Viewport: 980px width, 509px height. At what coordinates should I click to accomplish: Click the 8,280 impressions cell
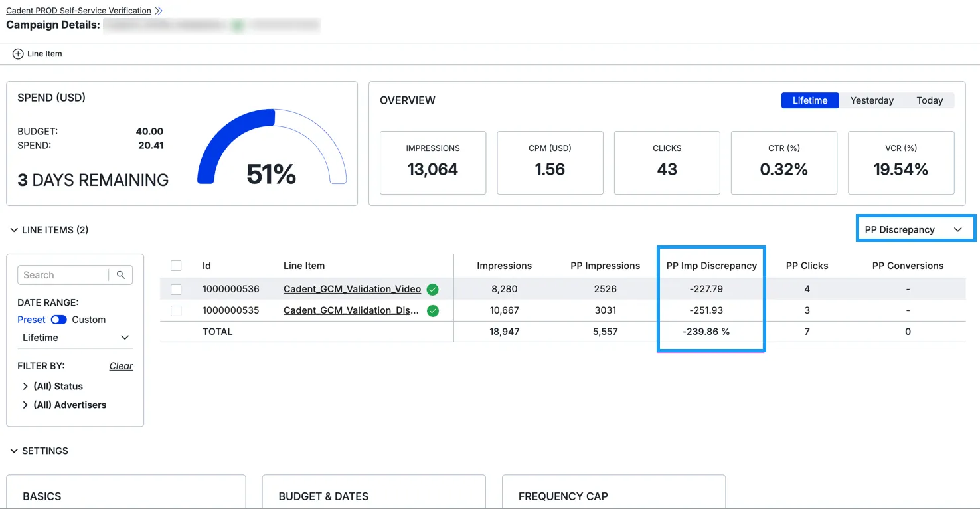[504, 289]
